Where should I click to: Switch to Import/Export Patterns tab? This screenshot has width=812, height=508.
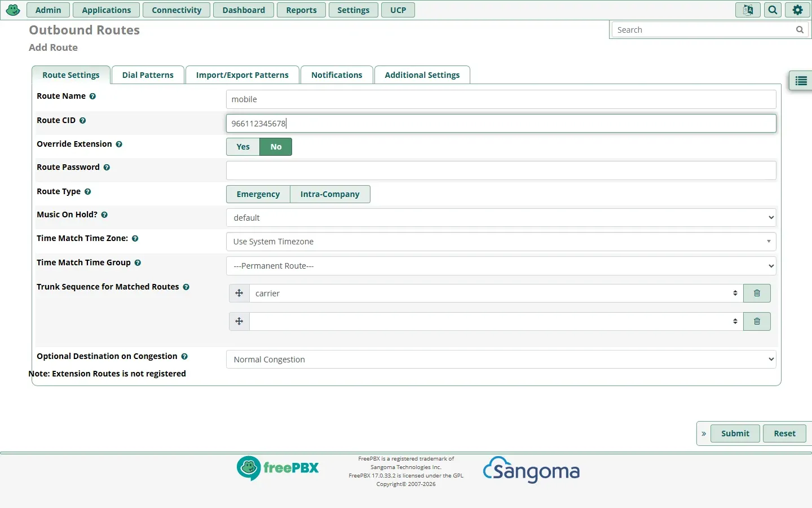(242, 75)
